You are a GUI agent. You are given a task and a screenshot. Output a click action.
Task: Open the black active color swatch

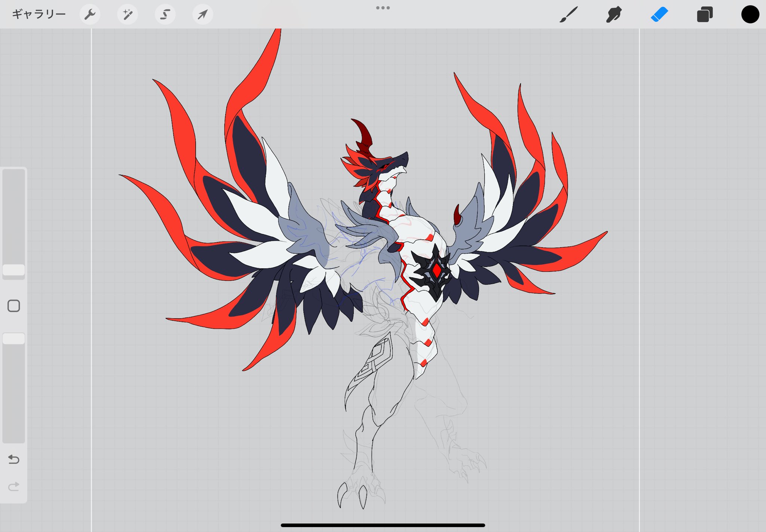point(750,14)
